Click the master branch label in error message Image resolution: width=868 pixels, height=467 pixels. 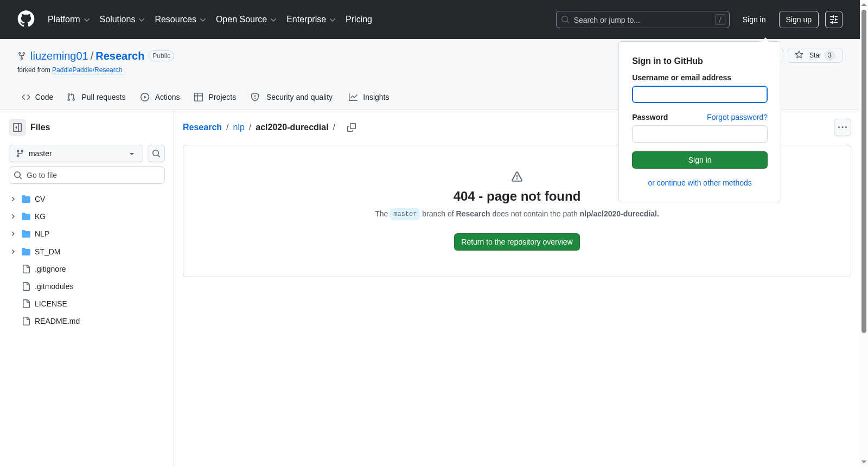pos(405,214)
